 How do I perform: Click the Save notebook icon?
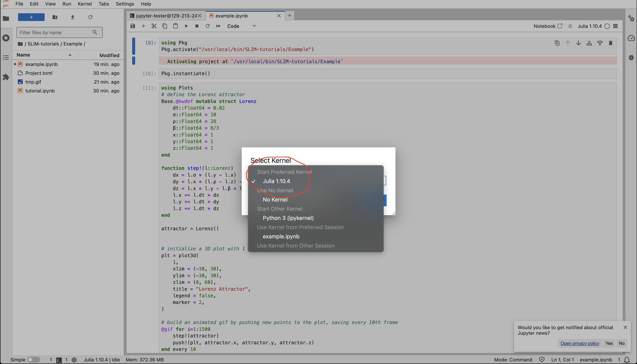(x=133, y=26)
